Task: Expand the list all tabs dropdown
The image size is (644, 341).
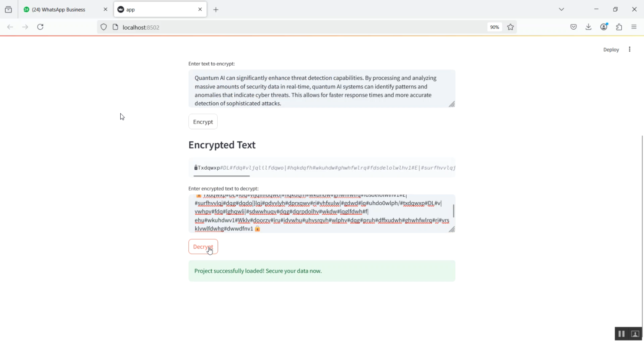Action: coord(561,9)
